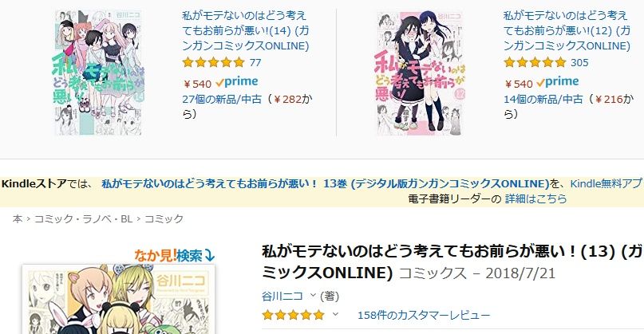View 305 reviews count for volume 12

[x=579, y=63]
